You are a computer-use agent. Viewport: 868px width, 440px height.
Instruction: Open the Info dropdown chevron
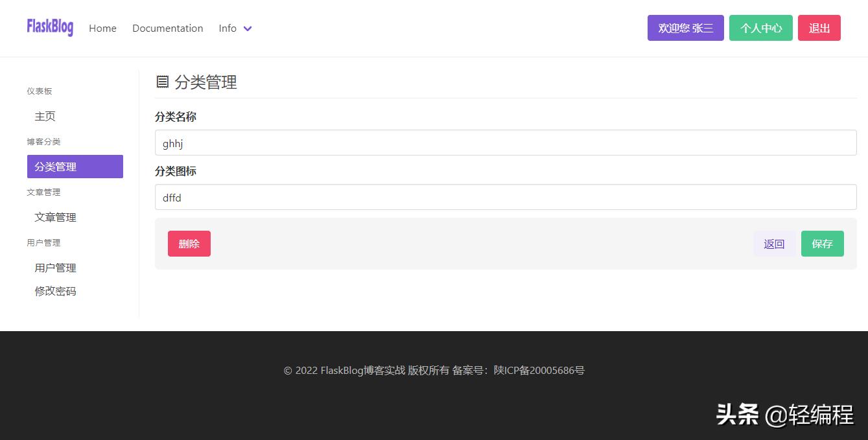248,29
